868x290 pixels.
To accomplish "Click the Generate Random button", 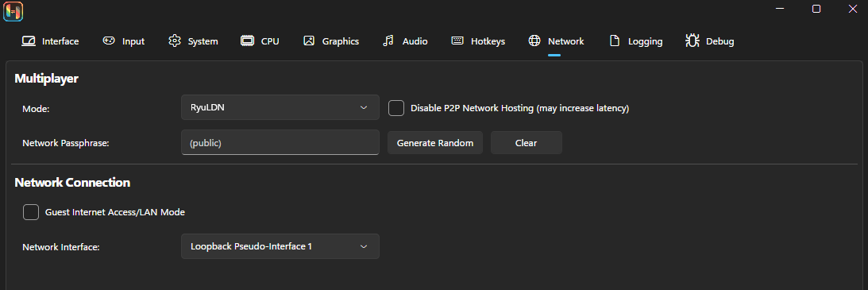I will 435,143.
